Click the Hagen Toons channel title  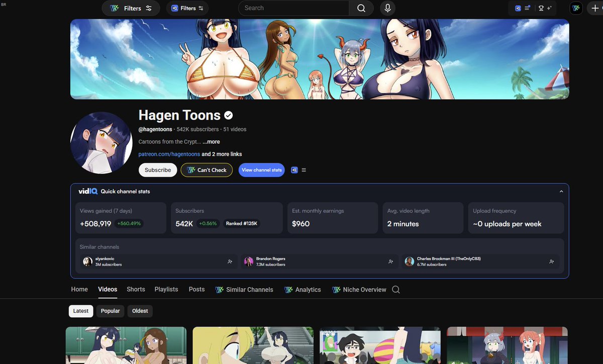(x=179, y=115)
